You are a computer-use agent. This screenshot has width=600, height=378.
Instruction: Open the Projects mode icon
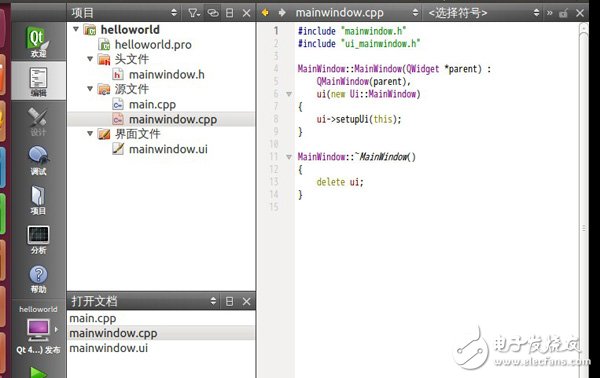tap(38, 200)
